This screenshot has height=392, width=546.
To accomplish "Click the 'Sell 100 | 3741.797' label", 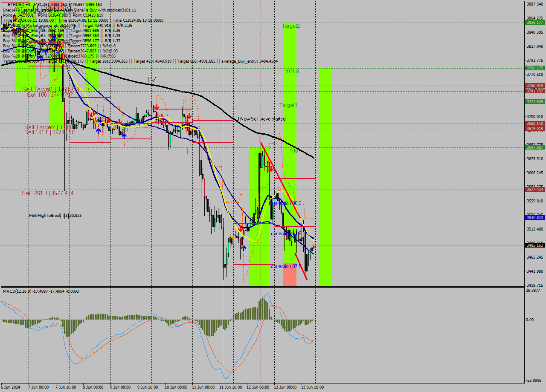I will click(x=51, y=95).
